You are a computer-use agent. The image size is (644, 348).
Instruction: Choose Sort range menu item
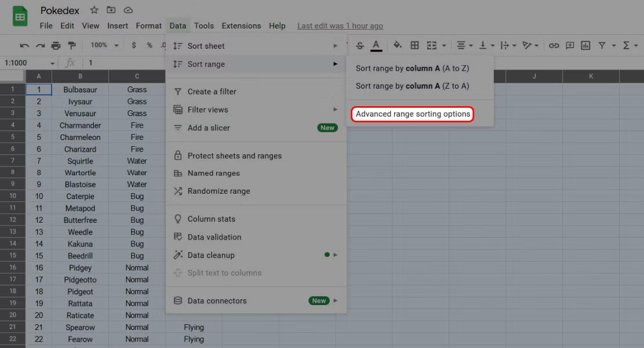pyautogui.click(x=256, y=64)
